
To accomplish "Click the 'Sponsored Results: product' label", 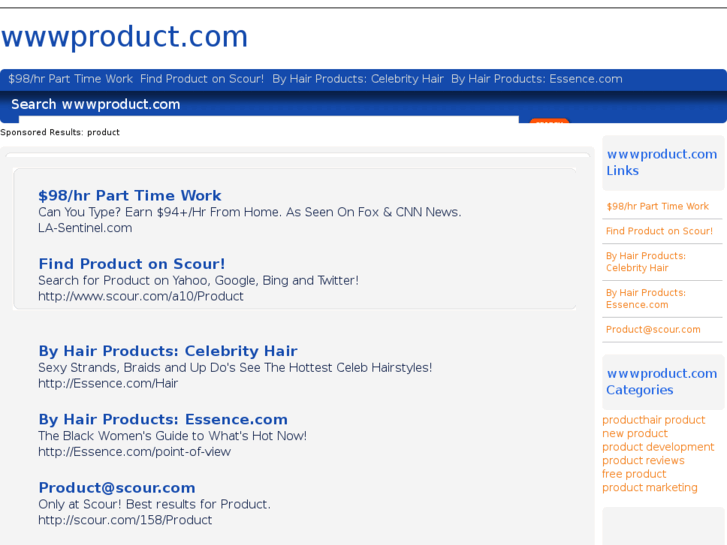I will (x=60, y=132).
